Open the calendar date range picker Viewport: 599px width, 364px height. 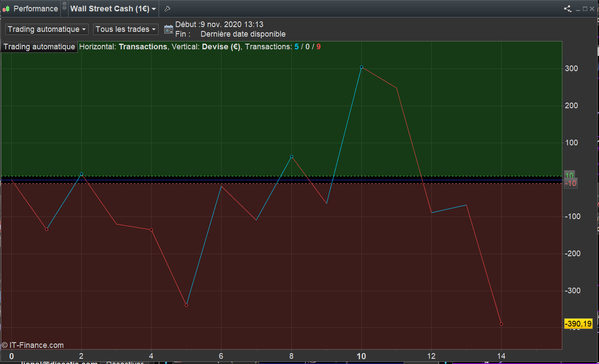coord(168,29)
